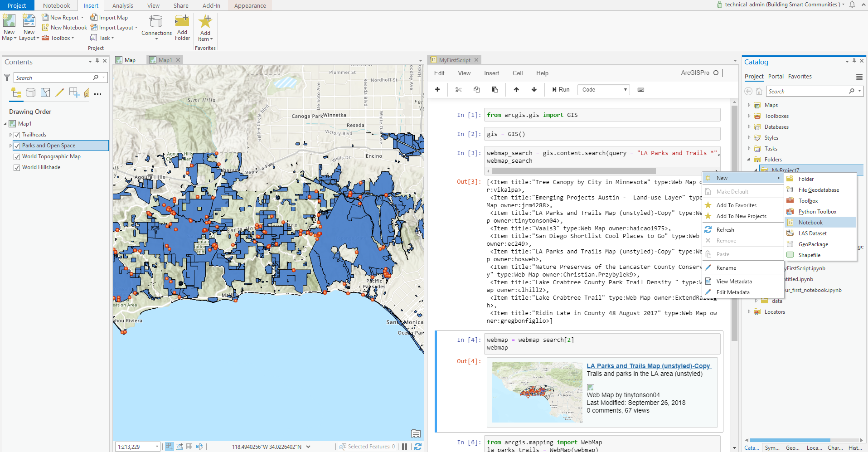Image resolution: width=868 pixels, height=452 pixels.
Task: Click New Report button
Action: pyautogui.click(x=63, y=17)
